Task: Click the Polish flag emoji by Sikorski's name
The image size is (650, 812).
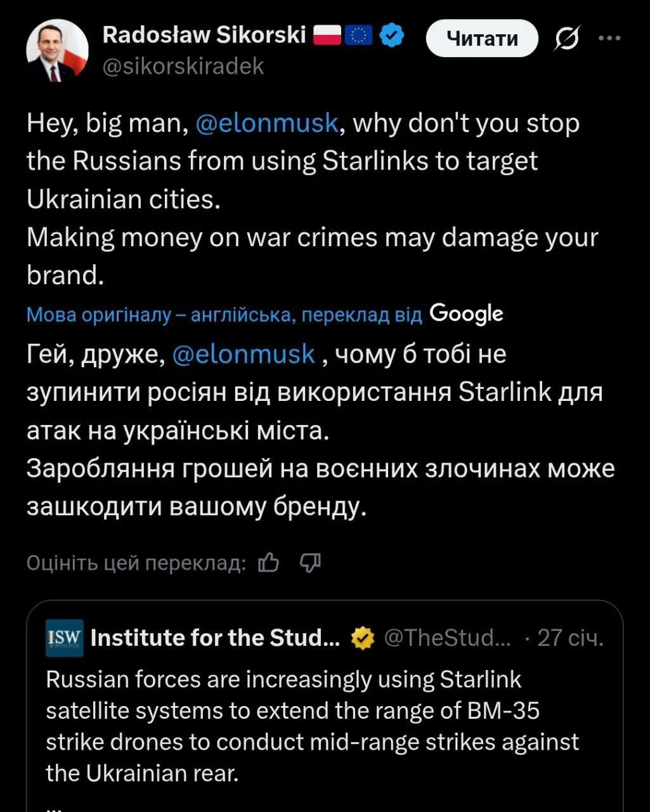Action: [x=328, y=36]
